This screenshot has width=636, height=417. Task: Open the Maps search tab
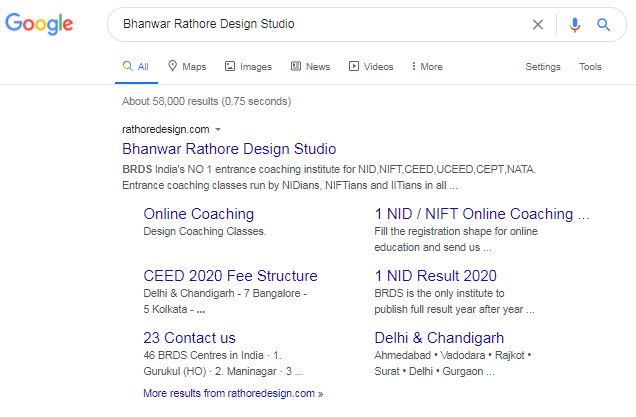(187, 67)
